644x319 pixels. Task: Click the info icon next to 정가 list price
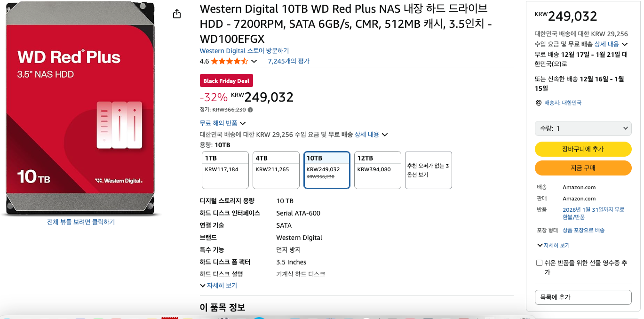tap(250, 110)
